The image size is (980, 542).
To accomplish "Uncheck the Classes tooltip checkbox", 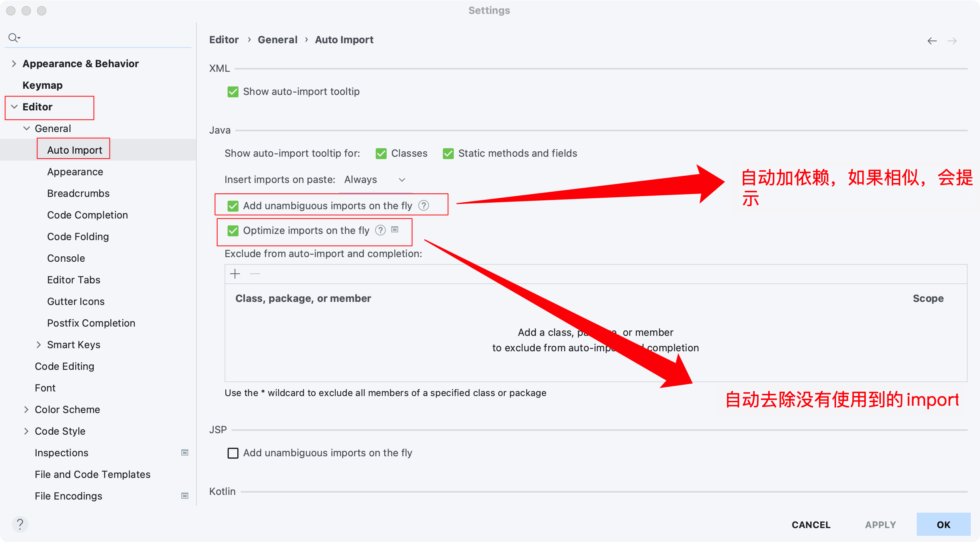I will [x=381, y=153].
